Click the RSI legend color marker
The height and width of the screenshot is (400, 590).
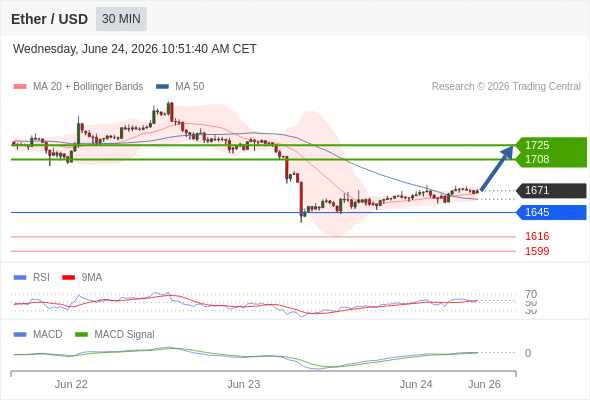[20, 278]
